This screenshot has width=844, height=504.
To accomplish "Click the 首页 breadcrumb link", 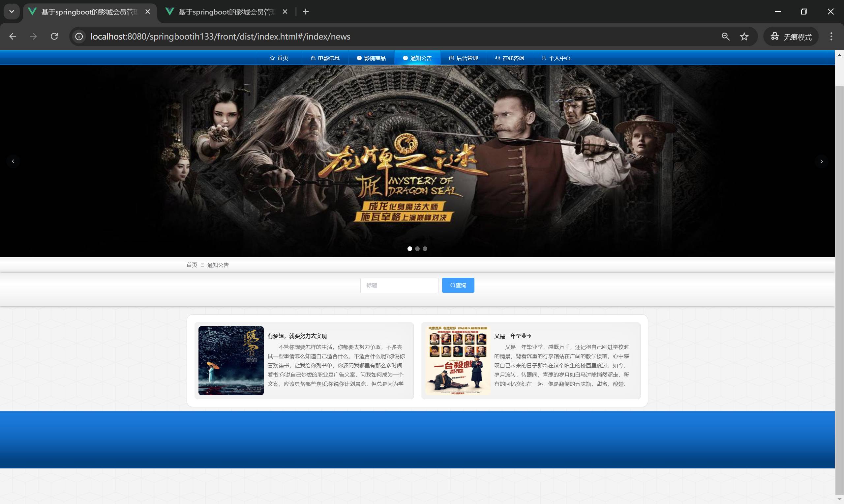I will [192, 265].
